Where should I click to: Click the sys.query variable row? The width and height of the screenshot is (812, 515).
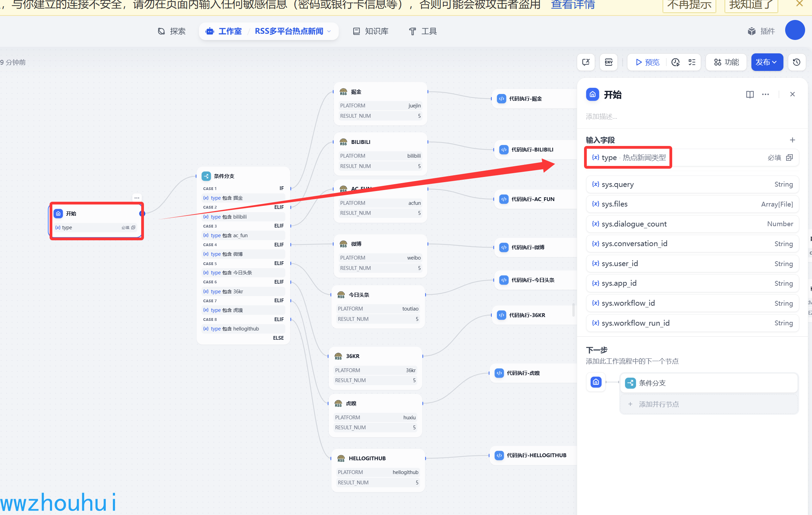pyautogui.click(x=692, y=185)
